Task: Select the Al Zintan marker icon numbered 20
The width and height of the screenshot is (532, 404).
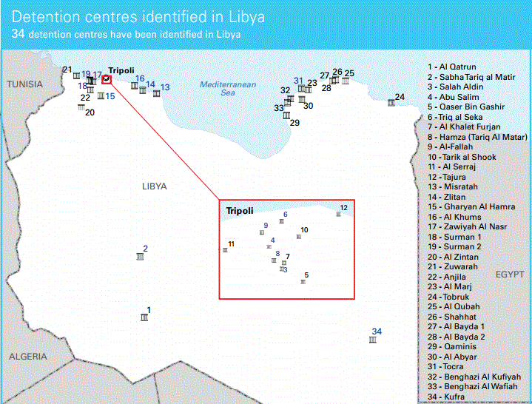Action: 81,108
